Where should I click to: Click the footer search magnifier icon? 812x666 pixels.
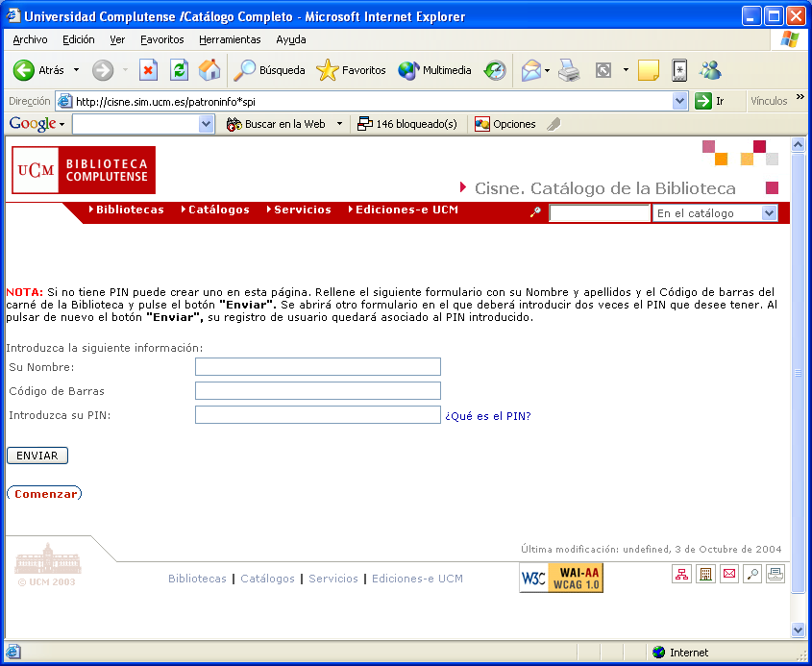pyautogui.click(x=752, y=574)
